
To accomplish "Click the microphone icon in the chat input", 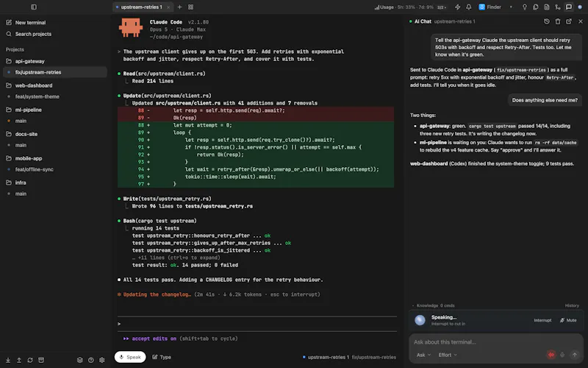I will [x=562, y=355].
